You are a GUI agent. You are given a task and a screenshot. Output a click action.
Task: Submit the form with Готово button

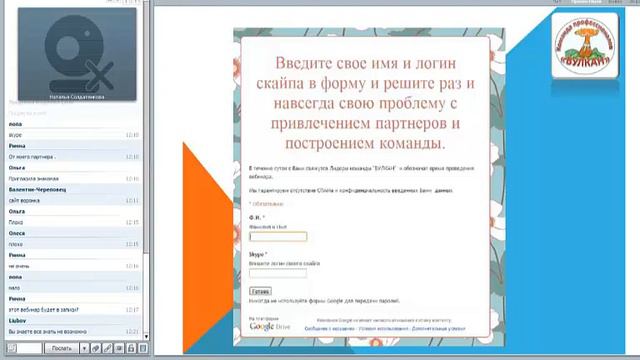tap(260, 291)
